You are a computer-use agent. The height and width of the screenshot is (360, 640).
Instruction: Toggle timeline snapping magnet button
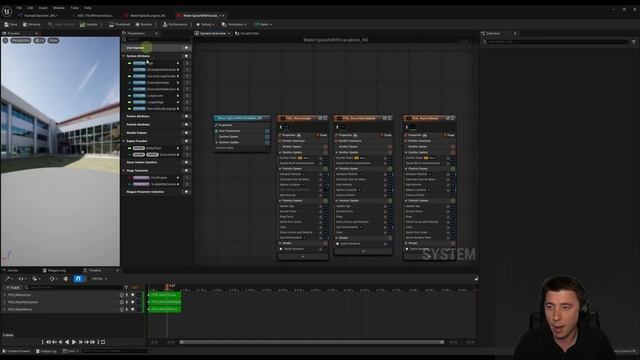(x=78, y=279)
